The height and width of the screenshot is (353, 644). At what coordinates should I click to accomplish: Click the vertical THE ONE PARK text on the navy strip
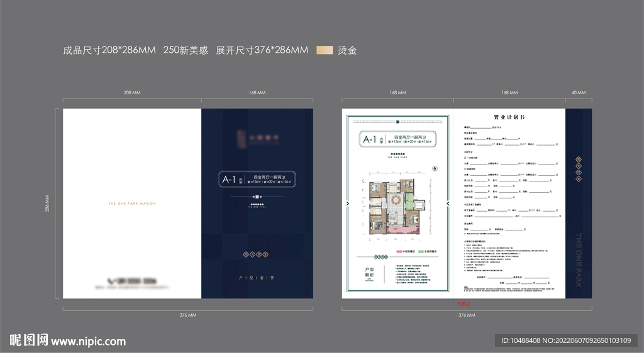click(x=579, y=260)
